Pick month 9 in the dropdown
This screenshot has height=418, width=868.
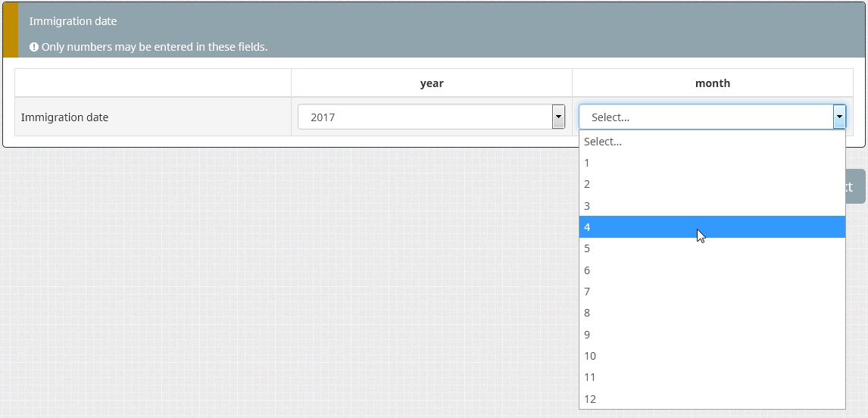[712, 335]
